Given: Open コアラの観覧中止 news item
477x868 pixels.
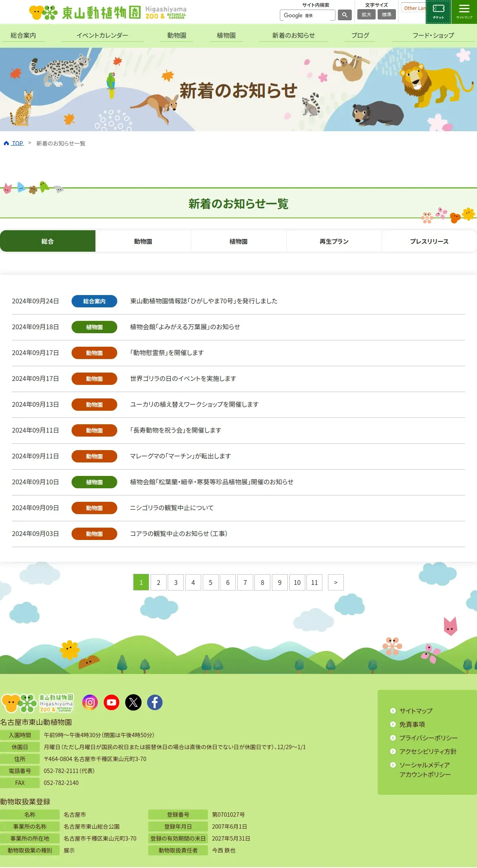Looking at the screenshot, I should [x=178, y=534].
